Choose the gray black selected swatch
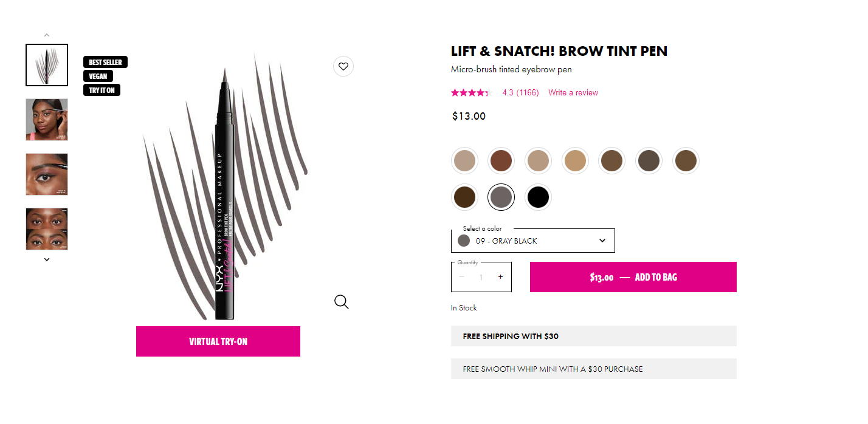 coord(501,197)
